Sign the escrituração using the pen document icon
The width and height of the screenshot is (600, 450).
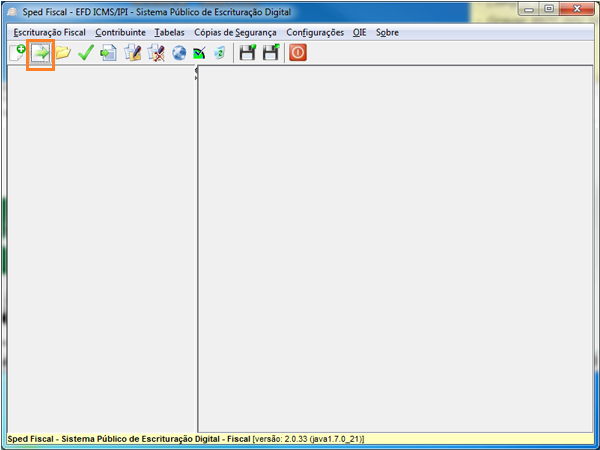132,53
